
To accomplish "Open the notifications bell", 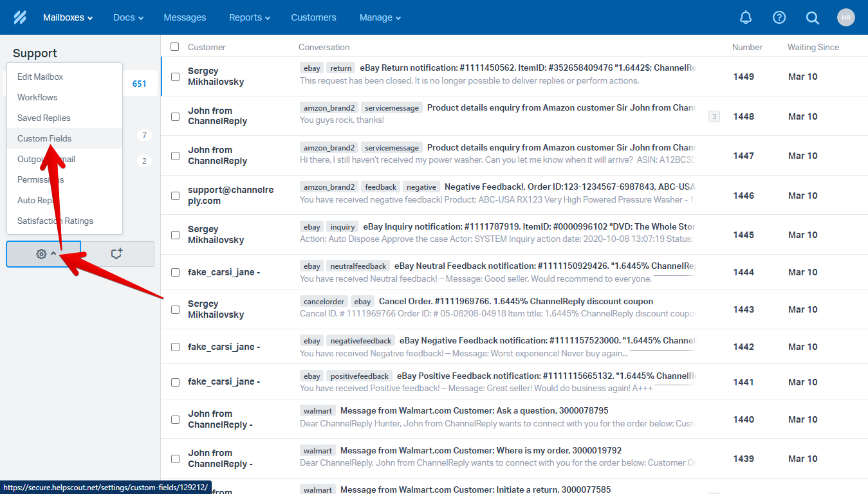I will [746, 17].
